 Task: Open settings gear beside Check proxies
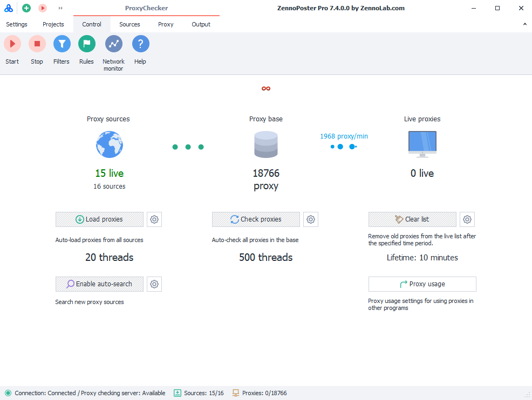pyautogui.click(x=311, y=219)
